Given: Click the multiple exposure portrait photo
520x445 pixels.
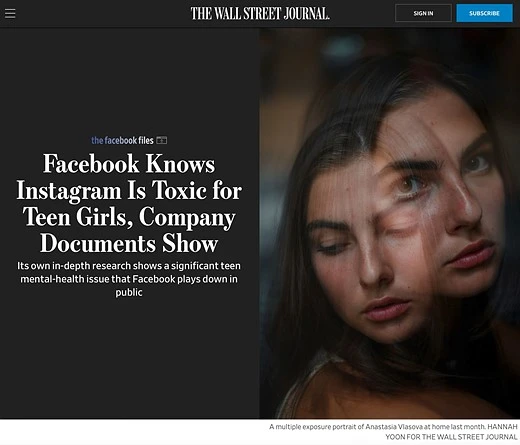Looking at the screenshot, I should coord(390,223).
